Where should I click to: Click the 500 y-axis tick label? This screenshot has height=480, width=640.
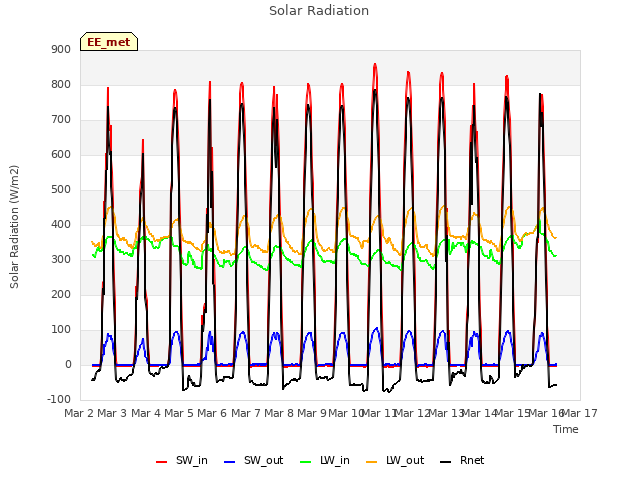[61, 189]
